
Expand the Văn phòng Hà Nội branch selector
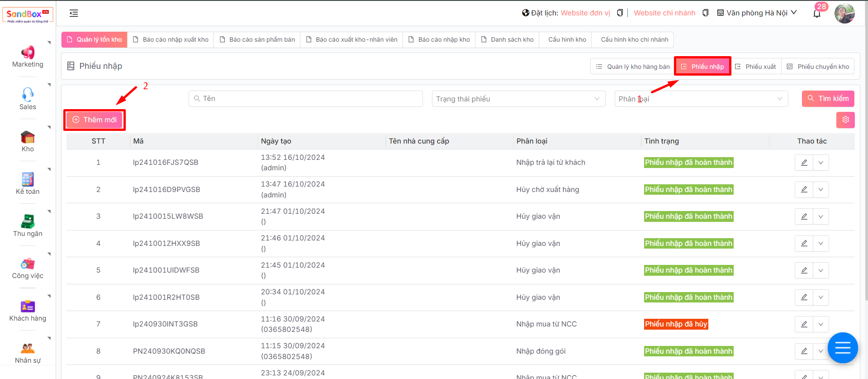757,13
